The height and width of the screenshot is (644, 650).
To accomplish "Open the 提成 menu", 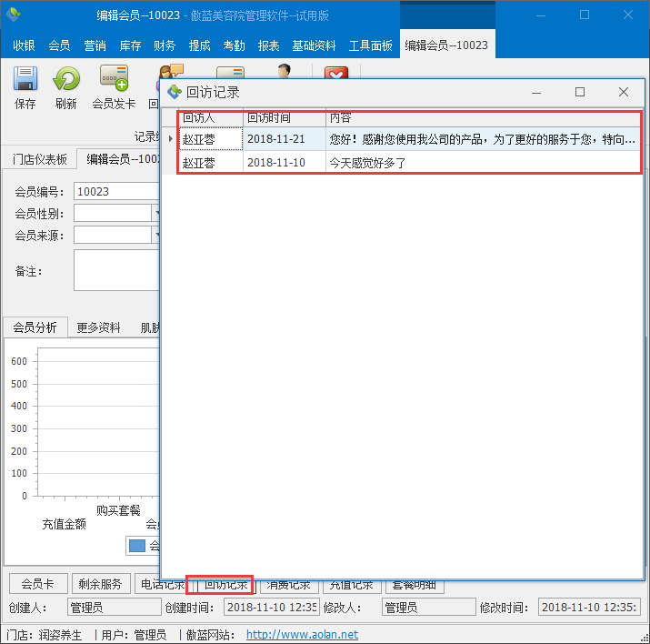I will point(199,45).
